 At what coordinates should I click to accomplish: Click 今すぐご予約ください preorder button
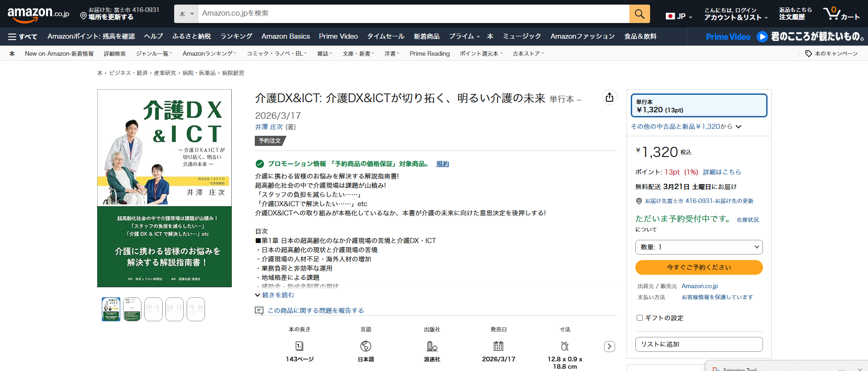coord(699,267)
